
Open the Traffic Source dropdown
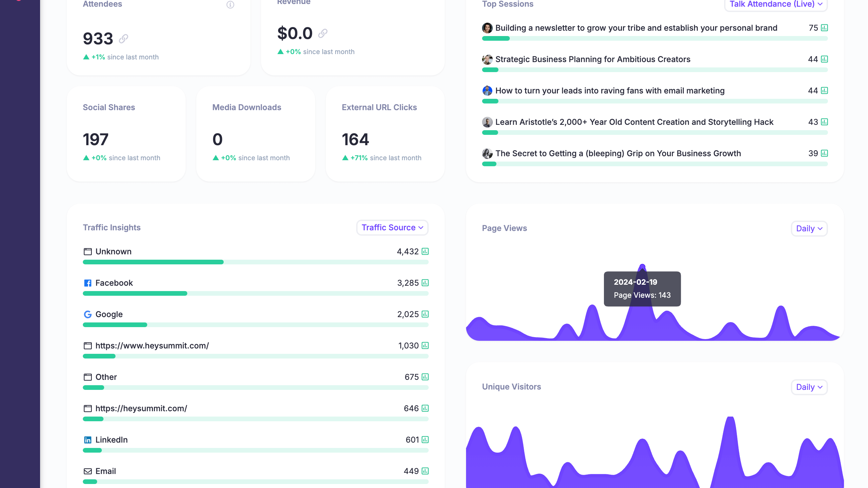392,227
